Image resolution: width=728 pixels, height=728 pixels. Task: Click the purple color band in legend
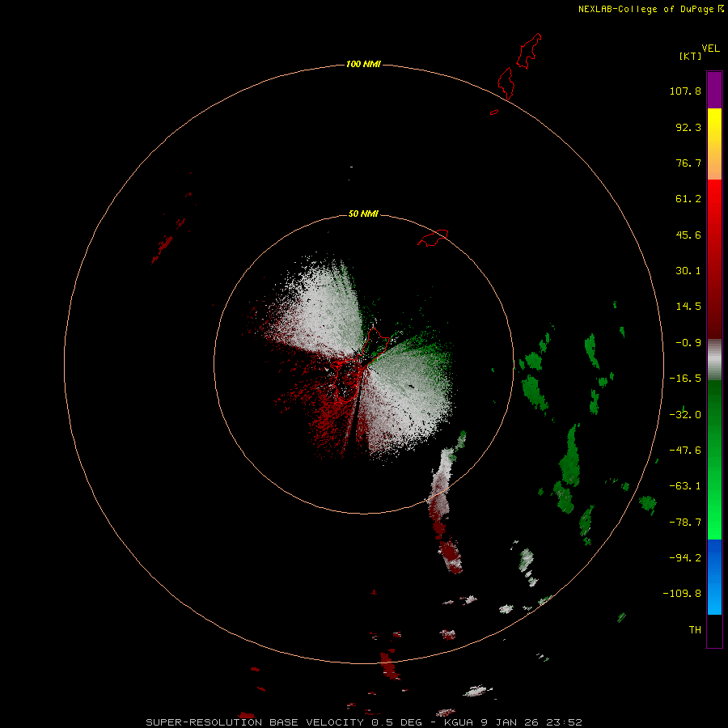(714, 90)
